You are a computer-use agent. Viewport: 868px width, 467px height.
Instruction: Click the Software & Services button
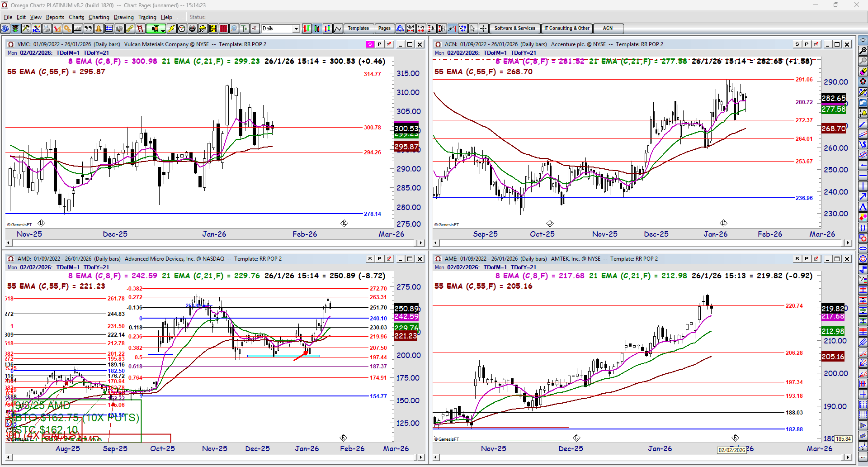click(515, 29)
